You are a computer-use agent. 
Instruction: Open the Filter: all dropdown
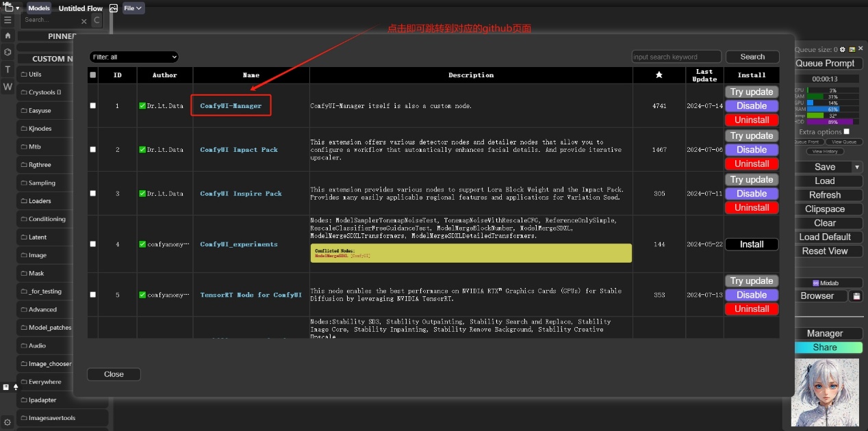[x=133, y=57]
